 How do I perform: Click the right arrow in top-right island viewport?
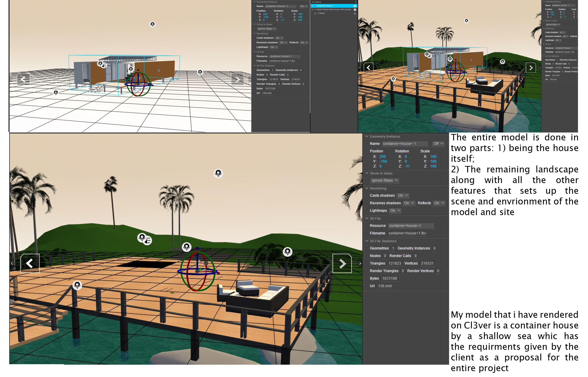point(531,68)
